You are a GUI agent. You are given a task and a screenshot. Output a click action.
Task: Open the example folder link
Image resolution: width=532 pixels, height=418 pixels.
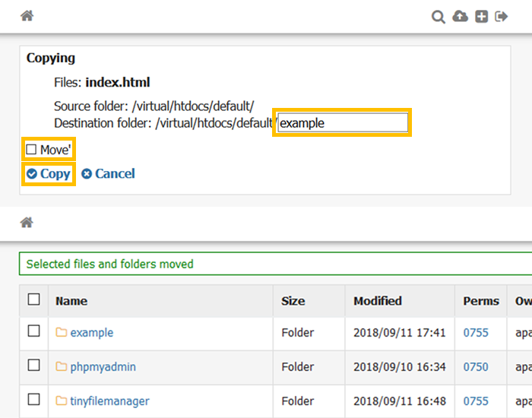pyautogui.click(x=91, y=332)
